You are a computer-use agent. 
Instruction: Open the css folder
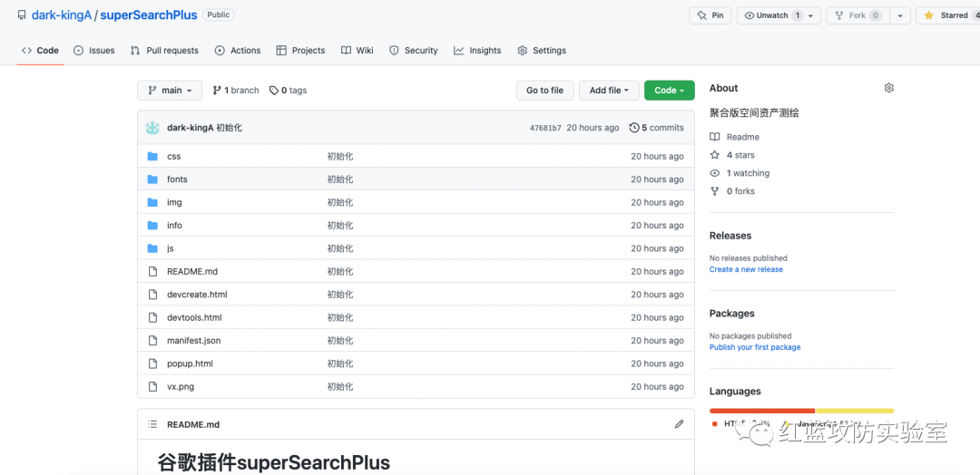point(173,156)
